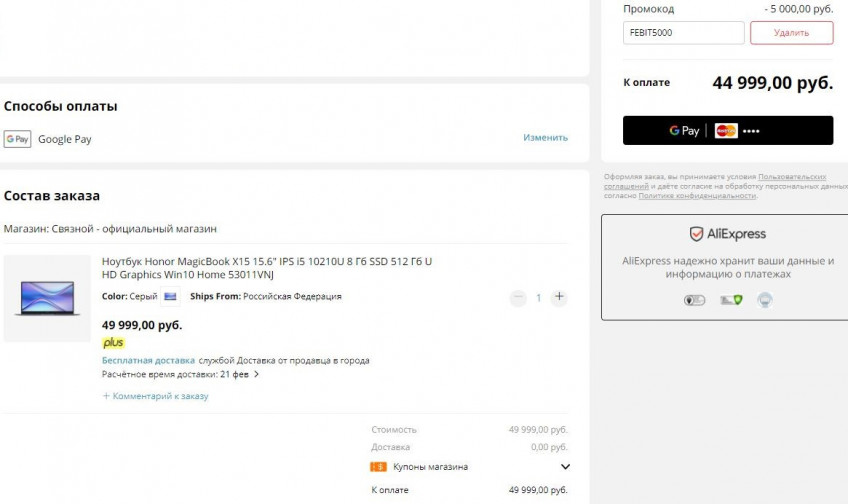Screen dimensions: 848x504
Task: Click the Google Pay icon under payment methods
Action: [17, 139]
